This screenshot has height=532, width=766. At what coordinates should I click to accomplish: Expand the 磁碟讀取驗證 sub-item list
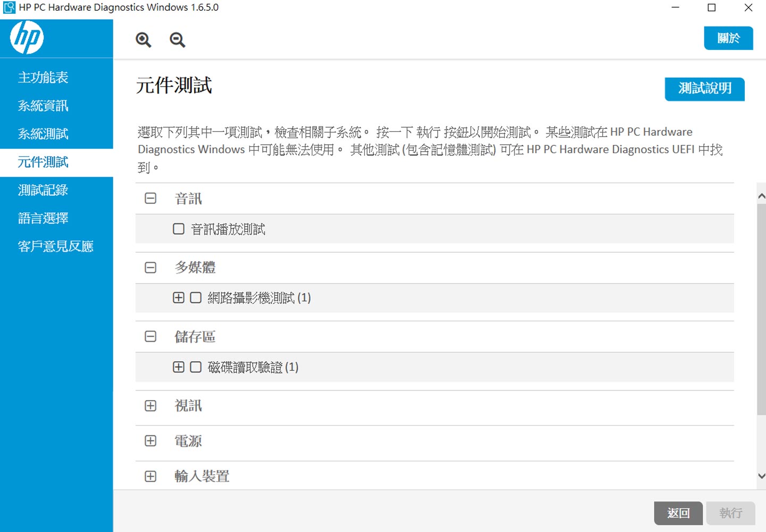click(x=178, y=367)
